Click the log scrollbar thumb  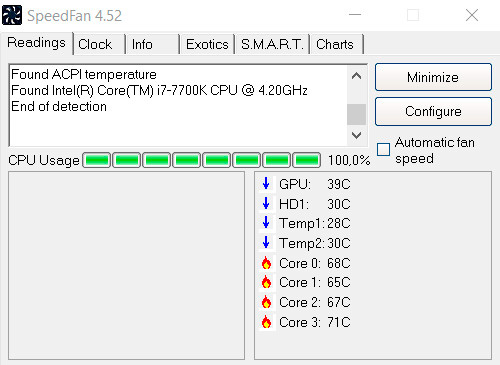pos(356,114)
